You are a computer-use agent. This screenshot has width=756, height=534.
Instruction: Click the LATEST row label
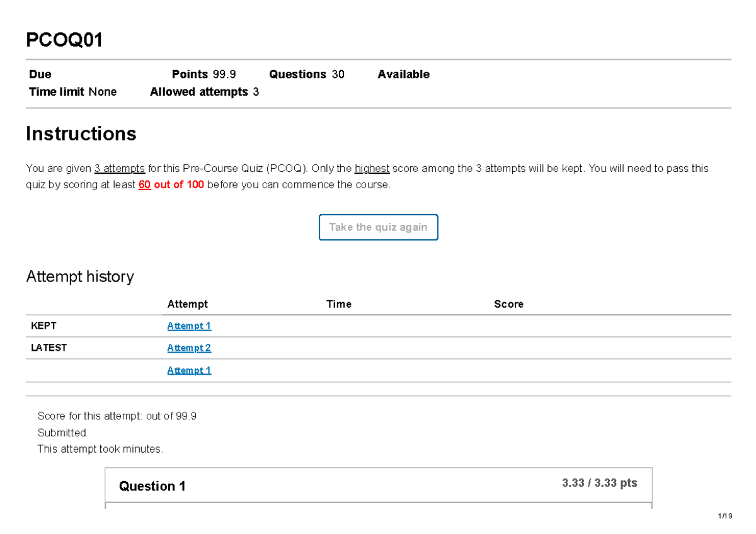[x=49, y=348]
